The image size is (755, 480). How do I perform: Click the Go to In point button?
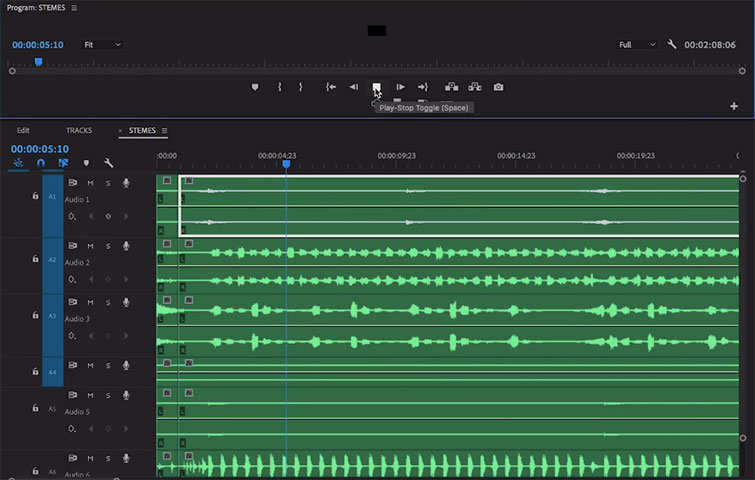point(331,87)
